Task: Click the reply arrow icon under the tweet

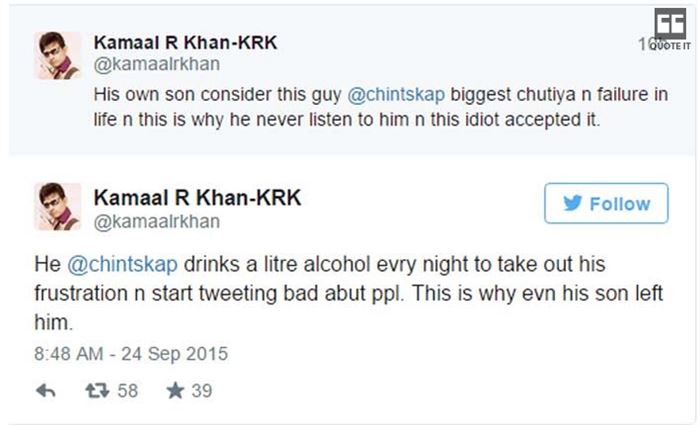Action: pyautogui.click(x=46, y=391)
